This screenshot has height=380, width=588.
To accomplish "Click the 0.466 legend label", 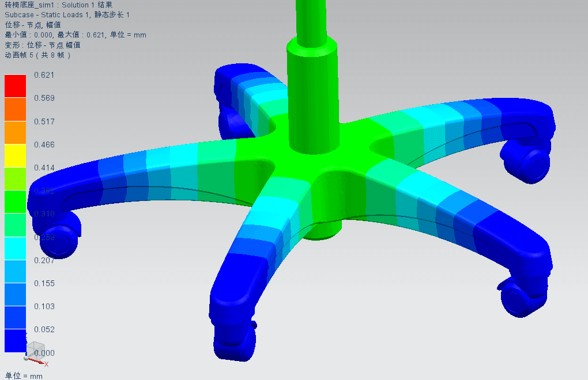I will 44,145.
